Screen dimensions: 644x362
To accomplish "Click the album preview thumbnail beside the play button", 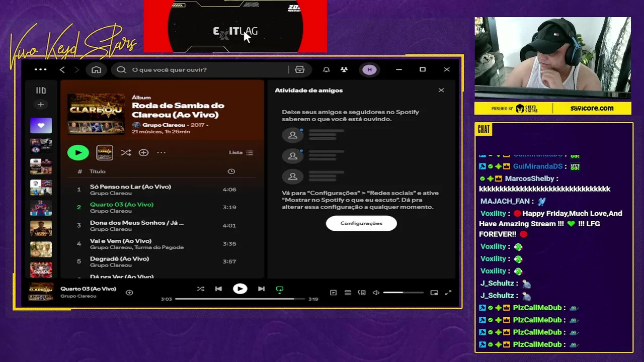I will [105, 152].
